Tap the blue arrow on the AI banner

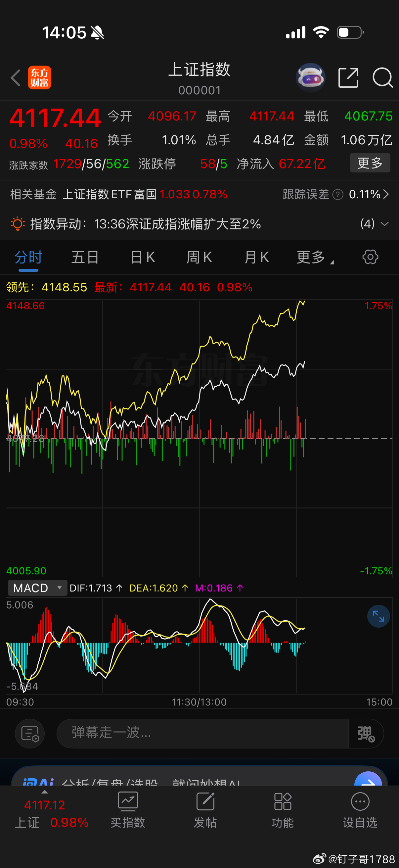point(368,780)
